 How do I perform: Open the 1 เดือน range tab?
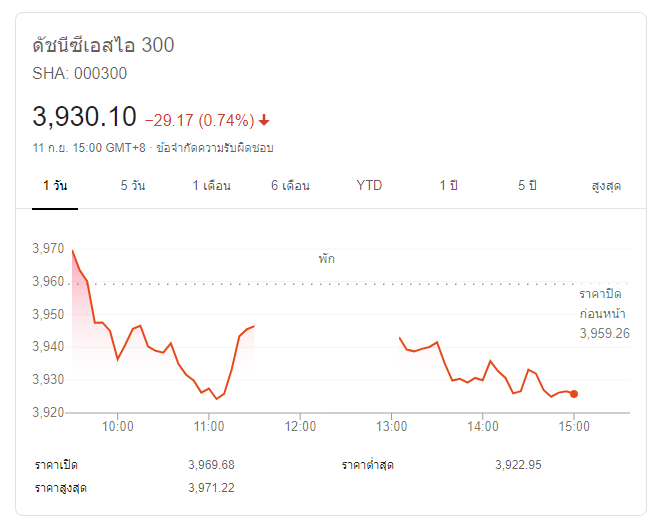(211, 186)
